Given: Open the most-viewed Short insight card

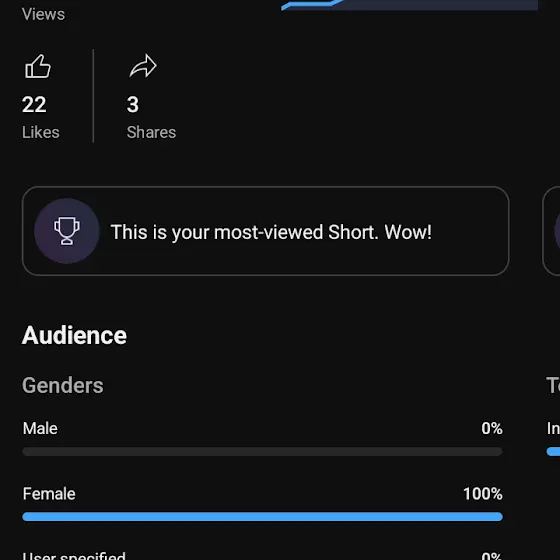Looking at the screenshot, I should pos(265,231).
